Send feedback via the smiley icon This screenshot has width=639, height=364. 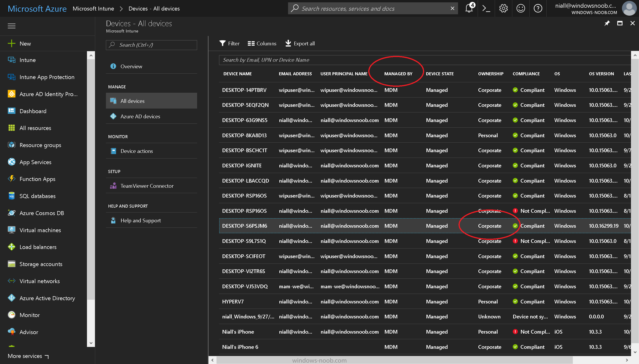click(520, 8)
